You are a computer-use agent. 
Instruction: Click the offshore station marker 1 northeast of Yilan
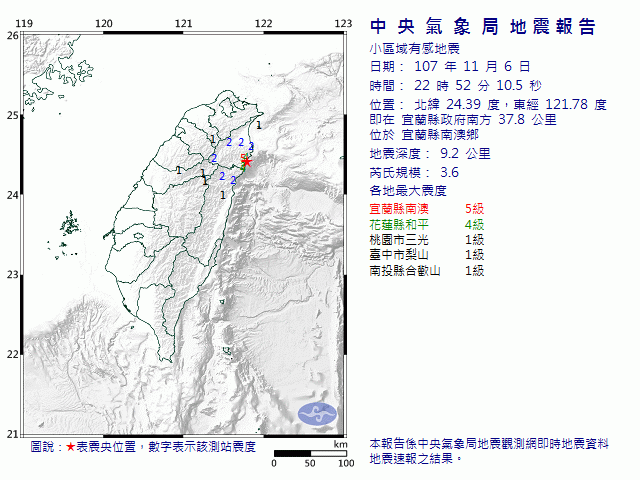259,126
